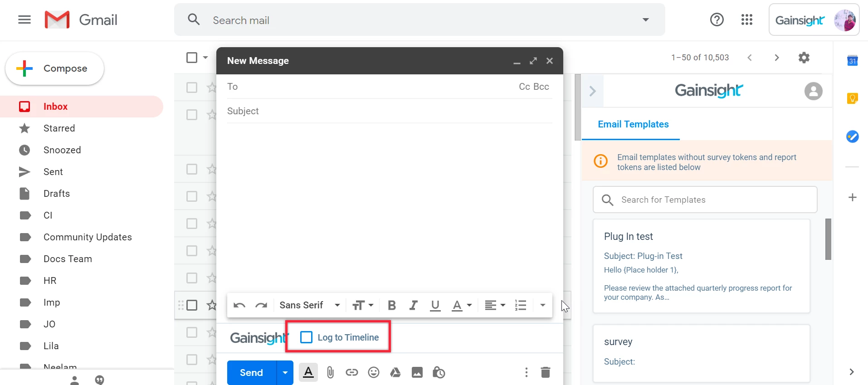Open search options dropdown arrow

(x=646, y=19)
